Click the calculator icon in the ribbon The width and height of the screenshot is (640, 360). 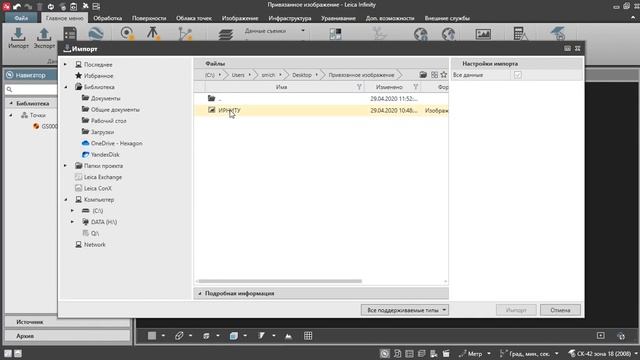(520, 34)
